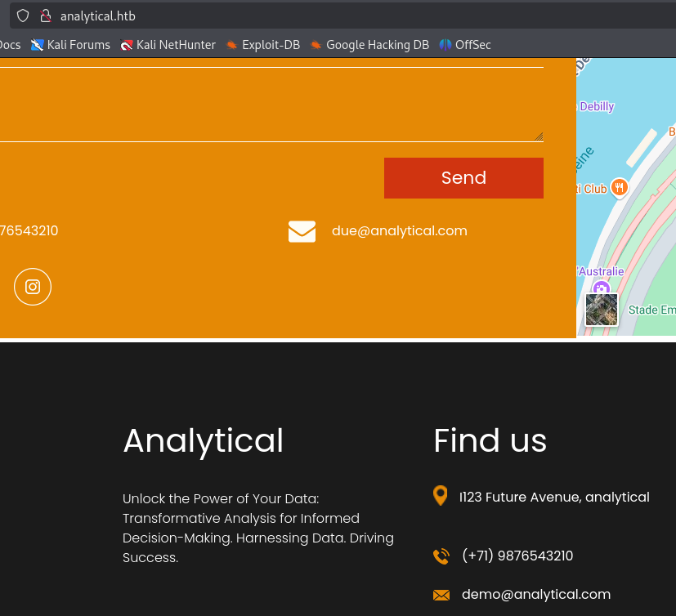
Task: Switch the map to the satellite view thumbnail
Action: 602,310
